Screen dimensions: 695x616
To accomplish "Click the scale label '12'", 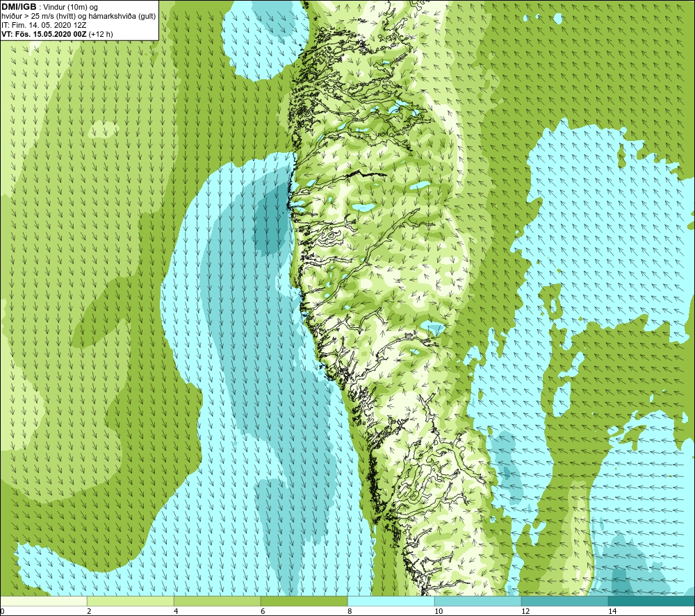I will point(525,611).
